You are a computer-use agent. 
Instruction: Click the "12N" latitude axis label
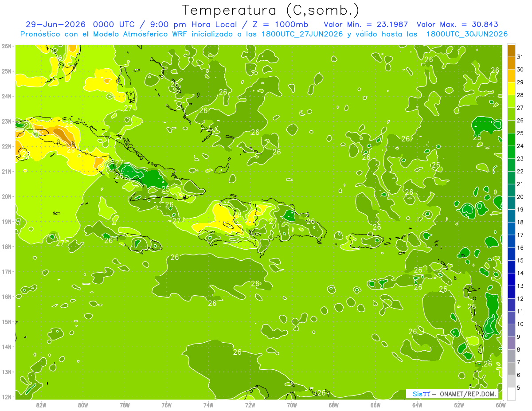coord(7,397)
